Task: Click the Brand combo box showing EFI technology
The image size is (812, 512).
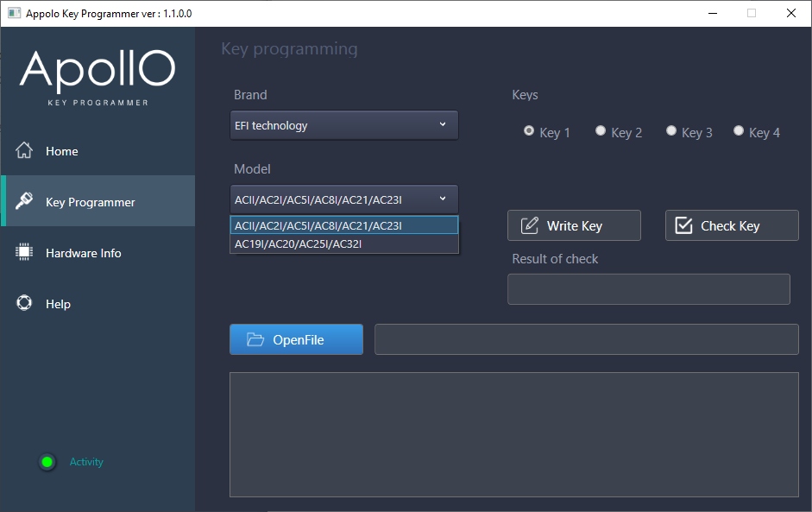Action: coord(343,125)
